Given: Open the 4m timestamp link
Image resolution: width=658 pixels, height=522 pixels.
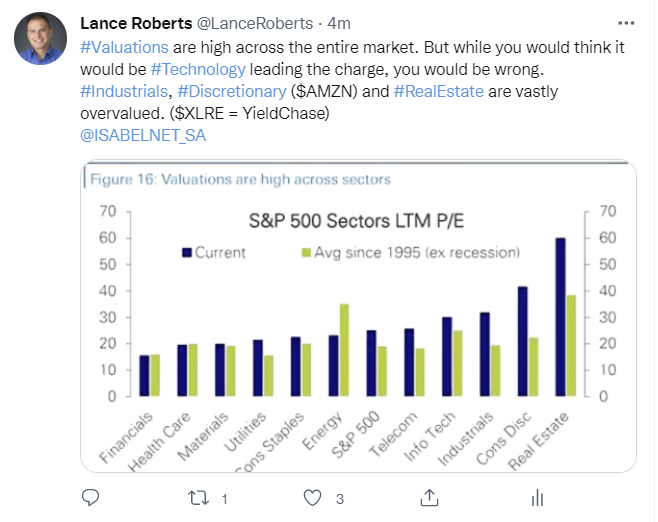Looking at the screenshot, I should [x=339, y=24].
